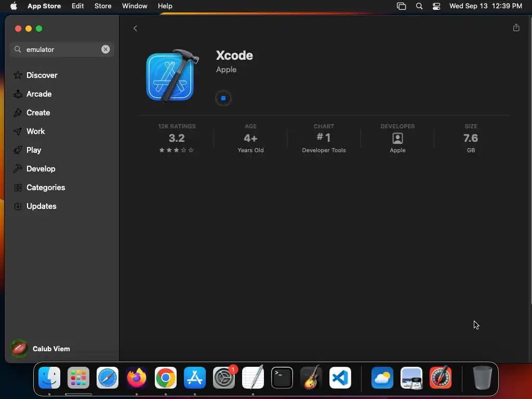Open the Store menu
Viewport: 532px width, 399px height.
point(103,6)
